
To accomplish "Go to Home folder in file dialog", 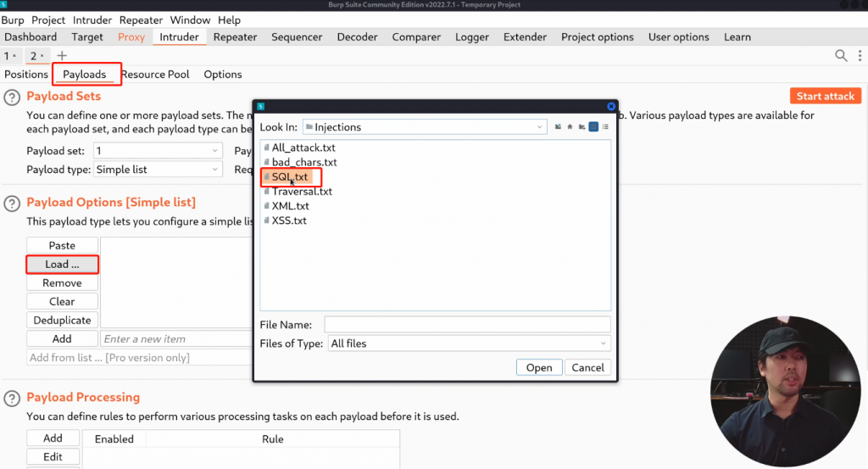I will [x=570, y=127].
